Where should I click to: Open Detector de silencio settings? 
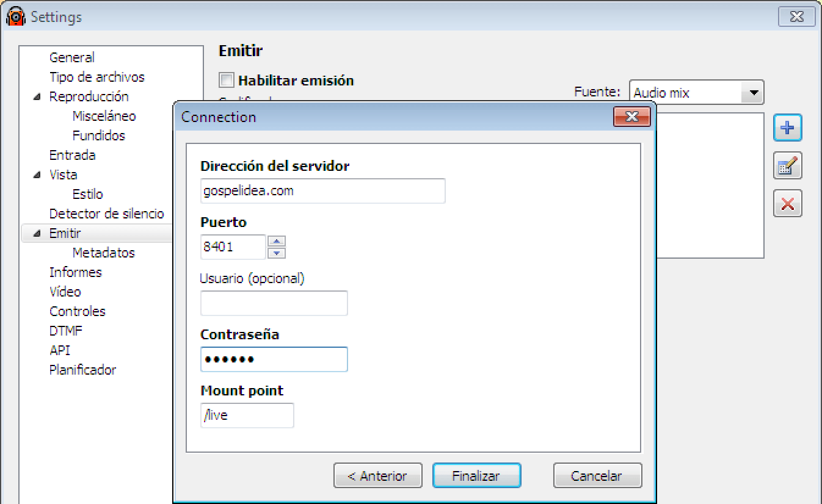click(107, 214)
